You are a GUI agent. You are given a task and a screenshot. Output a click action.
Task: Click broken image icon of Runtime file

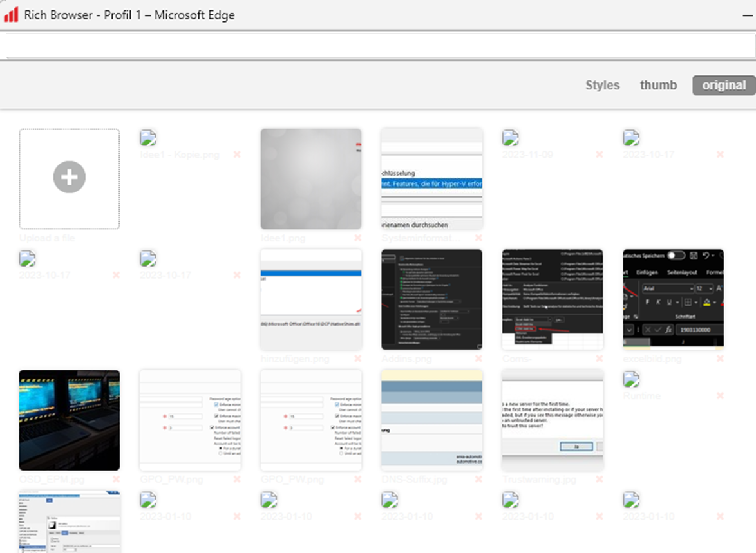tap(631, 379)
